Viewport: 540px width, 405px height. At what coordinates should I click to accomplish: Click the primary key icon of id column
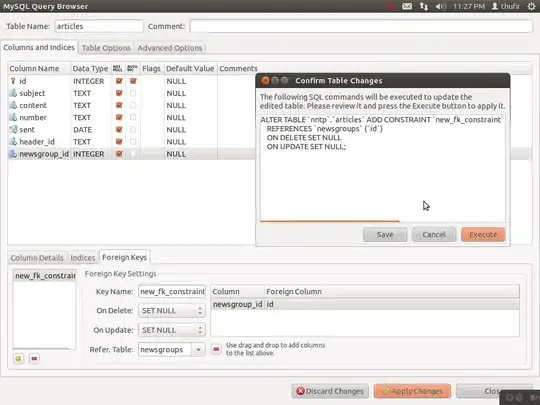pos(13,81)
